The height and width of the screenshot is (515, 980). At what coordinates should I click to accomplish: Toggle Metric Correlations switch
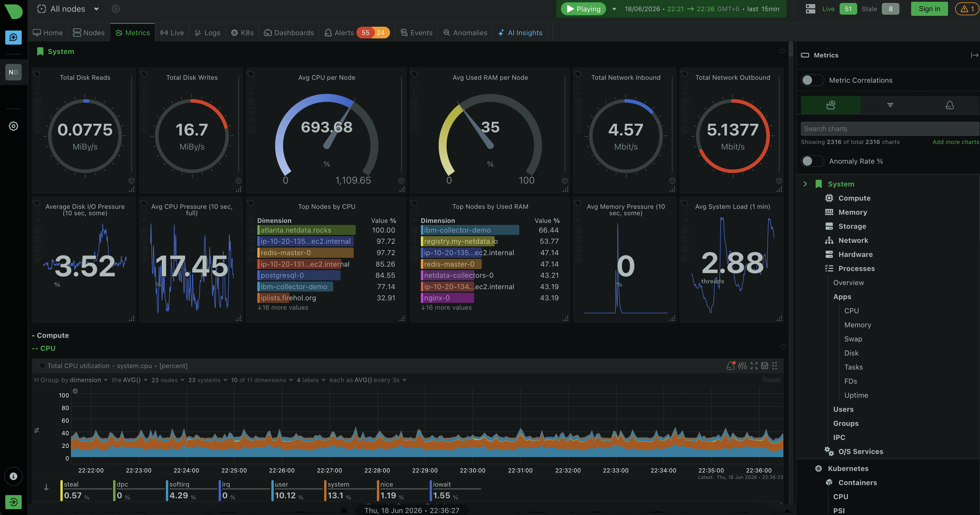click(x=812, y=80)
